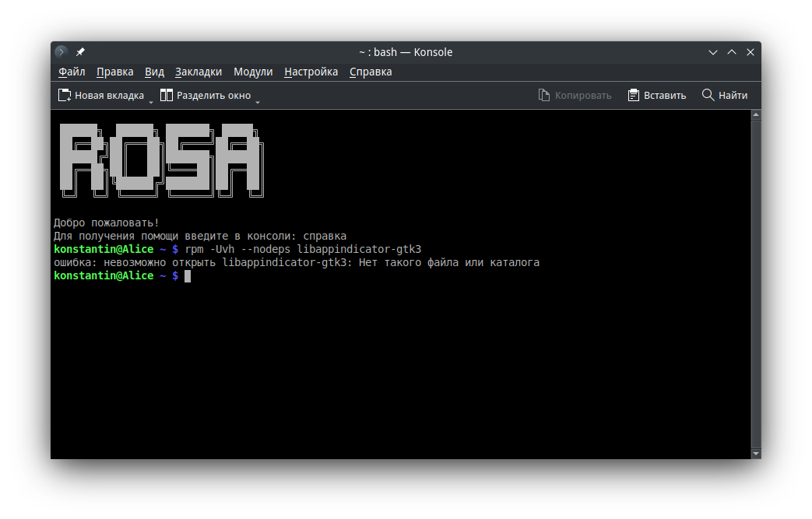812x519 pixels.
Task: Click the '--nodeps' option text
Action: click(x=265, y=250)
